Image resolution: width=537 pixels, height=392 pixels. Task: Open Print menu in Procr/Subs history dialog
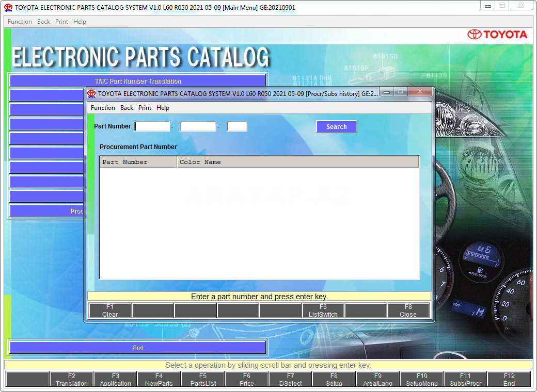coord(145,108)
